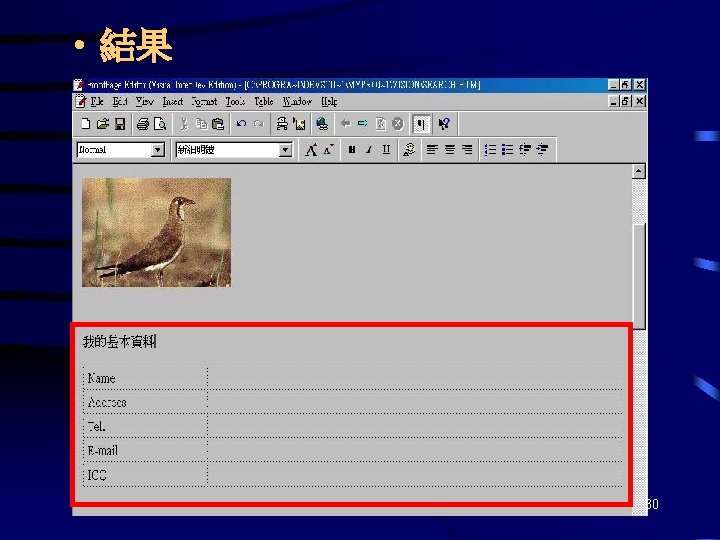Redo action arrow icon
The height and width of the screenshot is (540, 720).
pos(259,124)
